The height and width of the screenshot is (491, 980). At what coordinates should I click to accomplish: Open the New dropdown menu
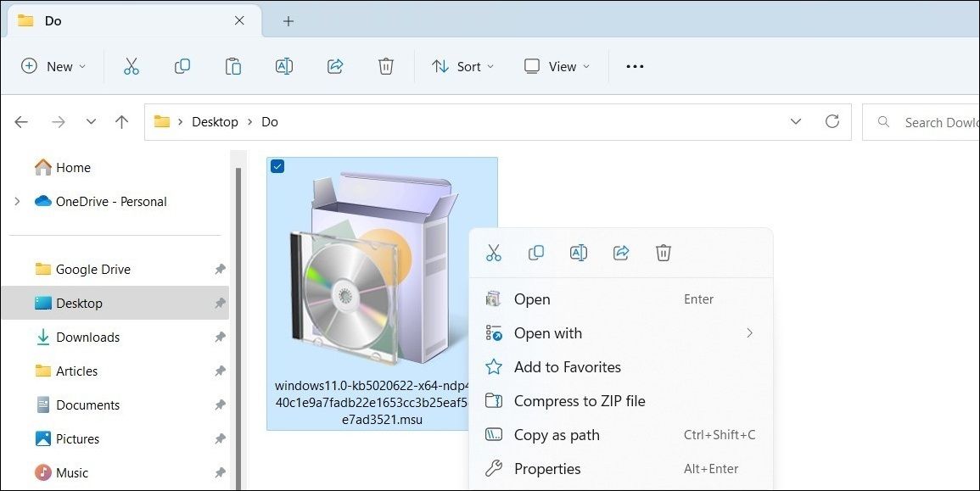(x=53, y=66)
